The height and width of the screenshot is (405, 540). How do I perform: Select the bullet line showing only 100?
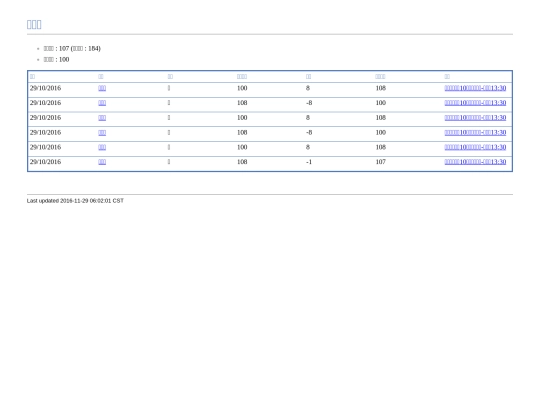(x=56, y=60)
